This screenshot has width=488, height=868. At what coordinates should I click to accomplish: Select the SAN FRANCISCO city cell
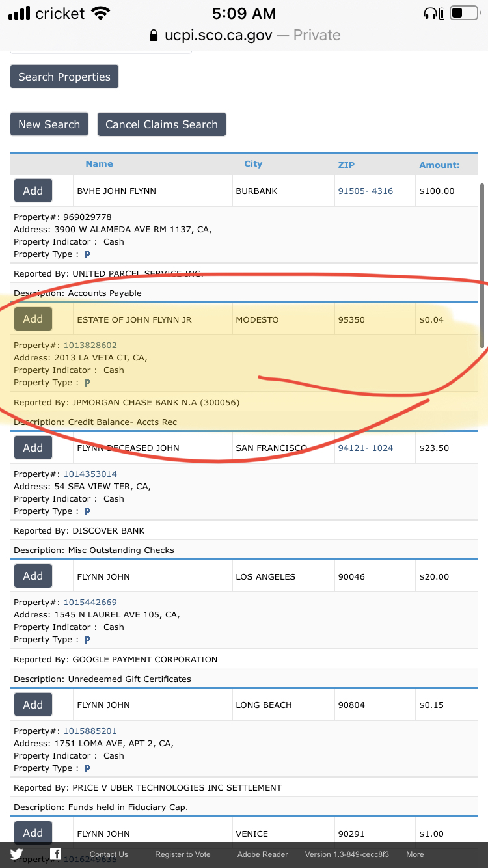click(283, 448)
